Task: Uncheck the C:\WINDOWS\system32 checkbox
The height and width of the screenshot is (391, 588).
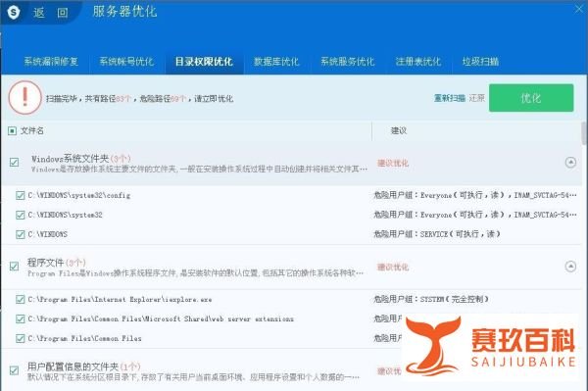Action: [21, 215]
